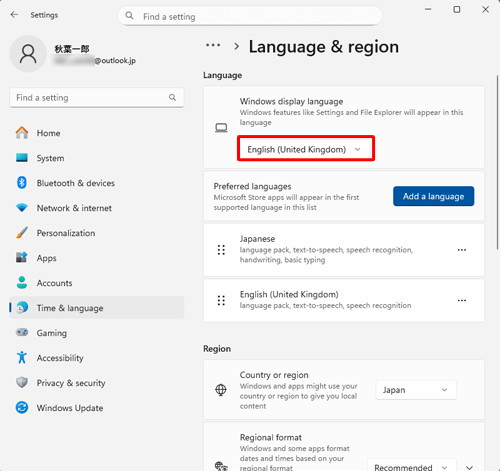Click the Language & region heading
The height and width of the screenshot is (471, 500).
point(324,47)
